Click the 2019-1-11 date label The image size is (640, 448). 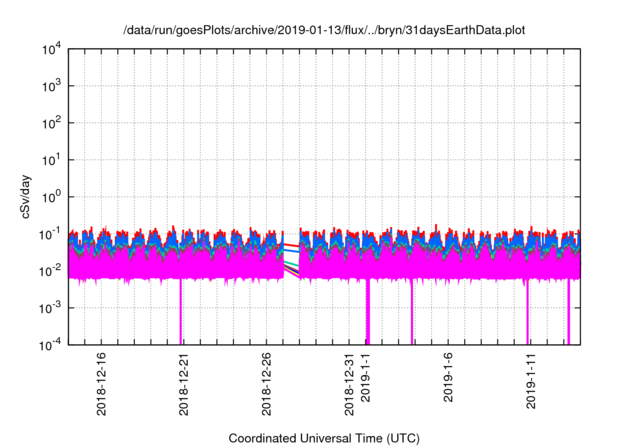(x=531, y=381)
